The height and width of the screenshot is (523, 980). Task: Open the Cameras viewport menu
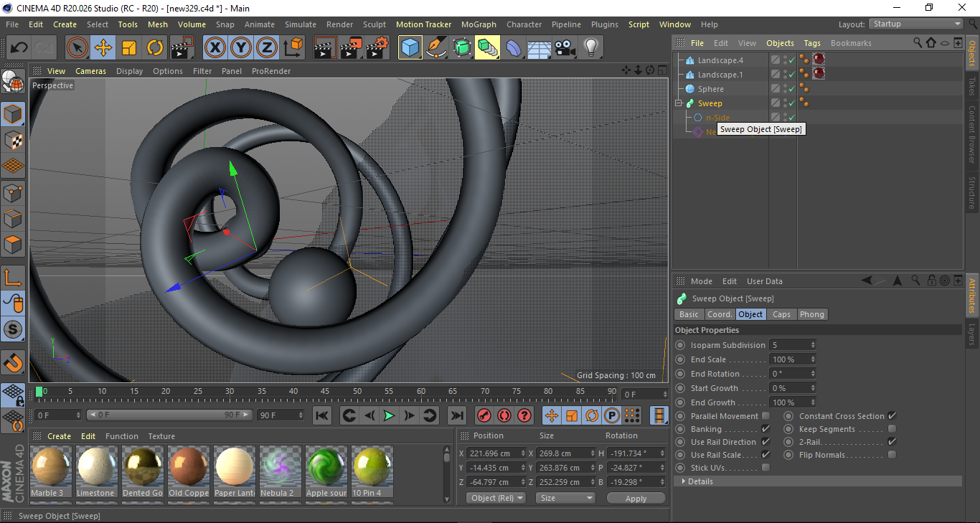(x=90, y=71)
